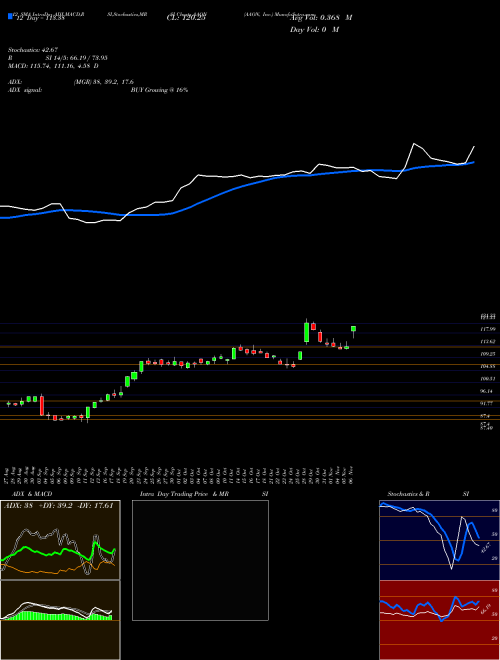The image size is (500, 660).
Task: Click the blue 12-day SMA legend square
Action: click(10, 17)
